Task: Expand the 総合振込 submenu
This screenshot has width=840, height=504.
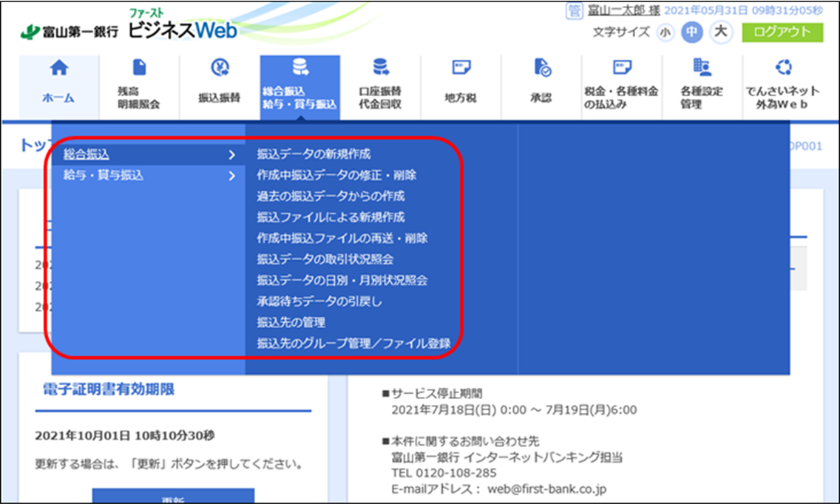Action: (x=148, y=154)
